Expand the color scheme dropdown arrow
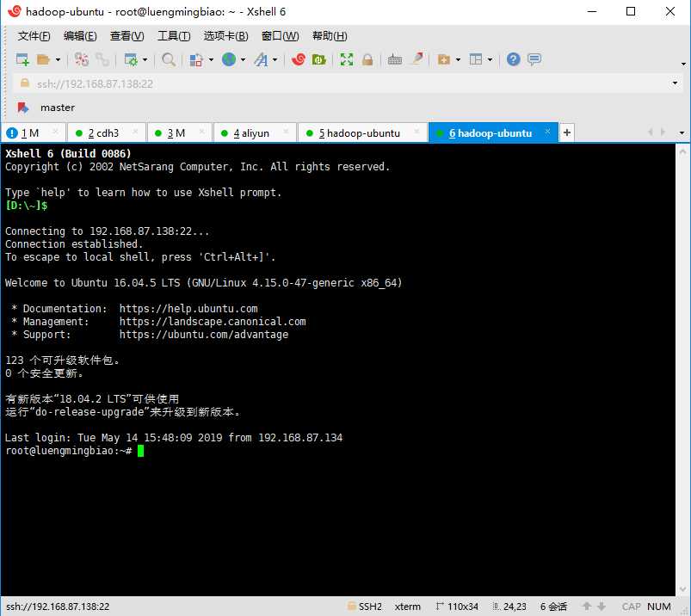This screenshot has height=616, width=691. [211, 59]
